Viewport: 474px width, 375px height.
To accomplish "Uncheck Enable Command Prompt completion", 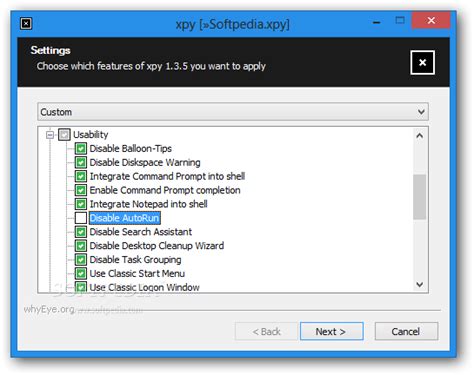I will (81, 190).
